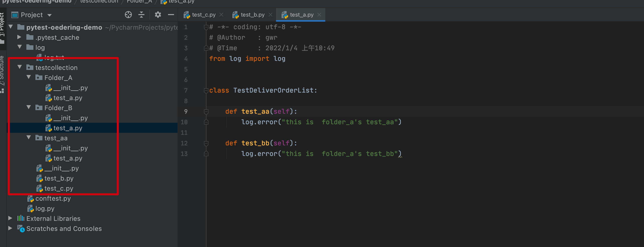
Task: Select pytest-oedering-demo root project label
Action: tap(64, 27)
